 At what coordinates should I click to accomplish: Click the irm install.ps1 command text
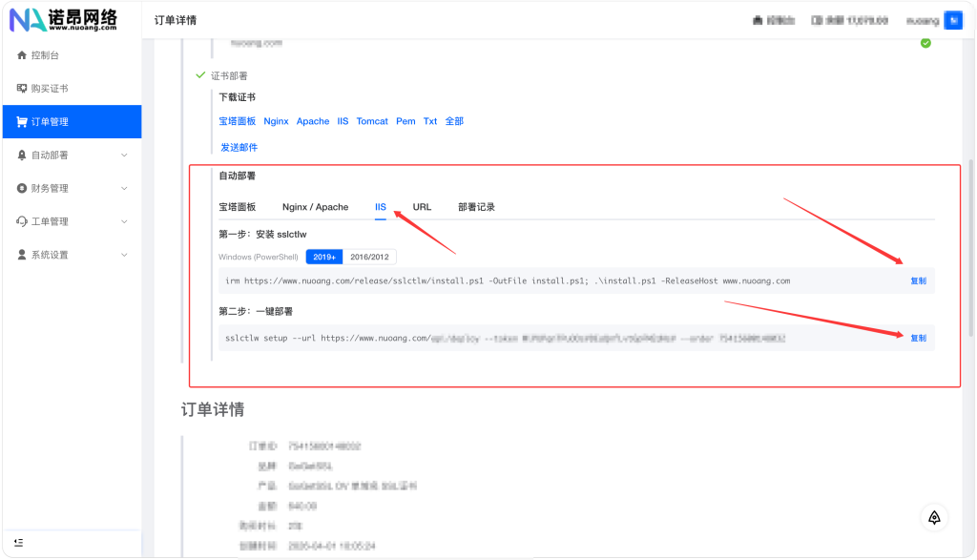coord(508,280)
